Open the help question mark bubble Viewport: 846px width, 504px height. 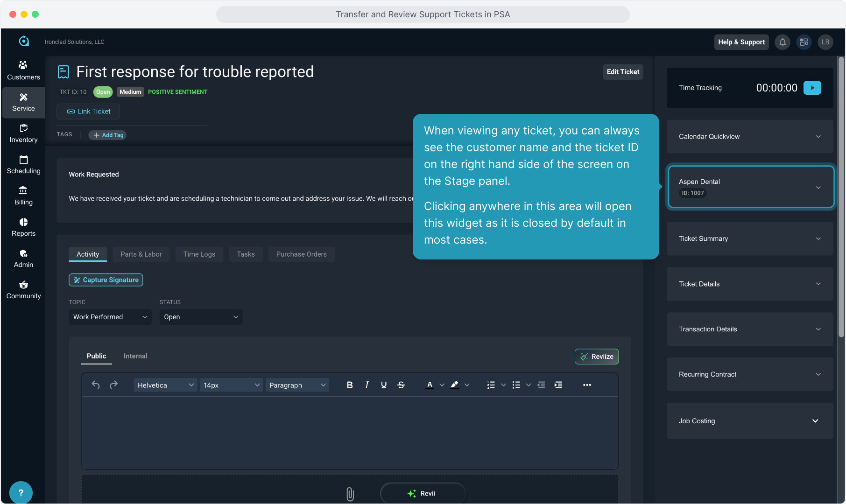21,493
